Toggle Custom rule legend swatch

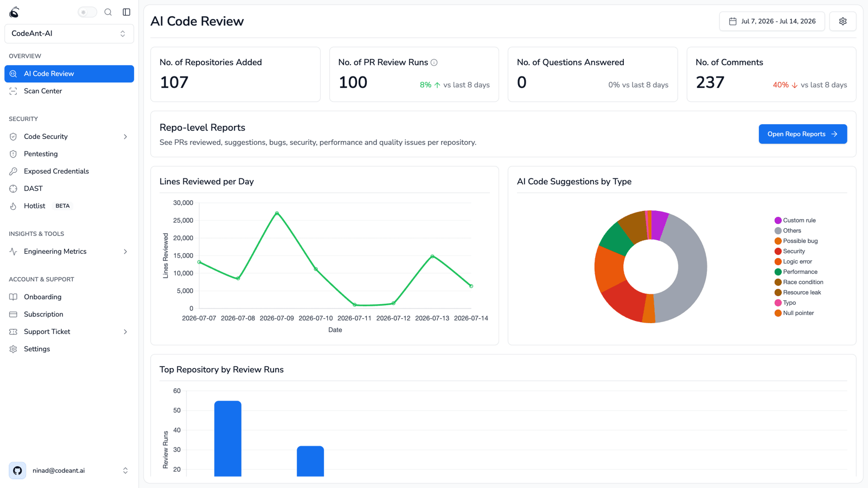click(778, 220)
